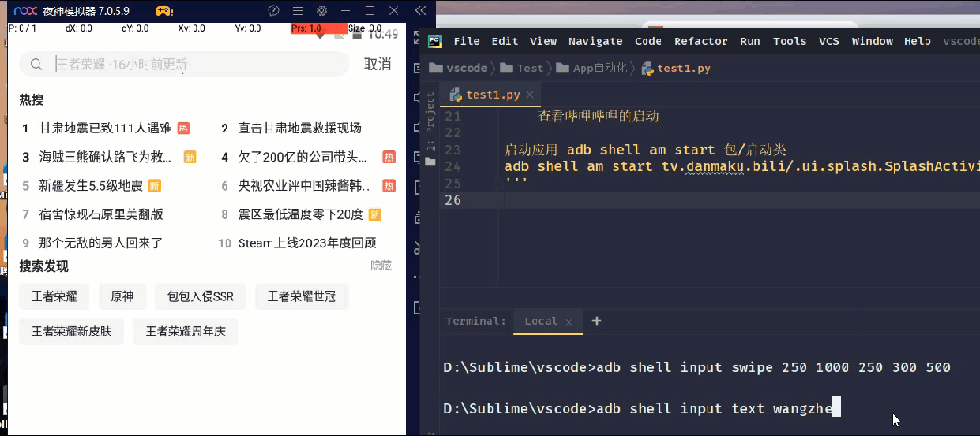Viewport: 980px width, 436px height.
Task: Open Nox emulator settings gear
Action: 322,10
